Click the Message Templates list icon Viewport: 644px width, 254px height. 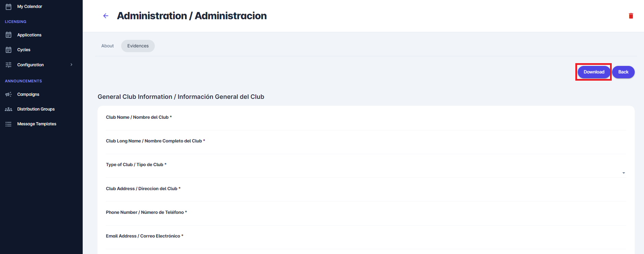pos(9,124)
